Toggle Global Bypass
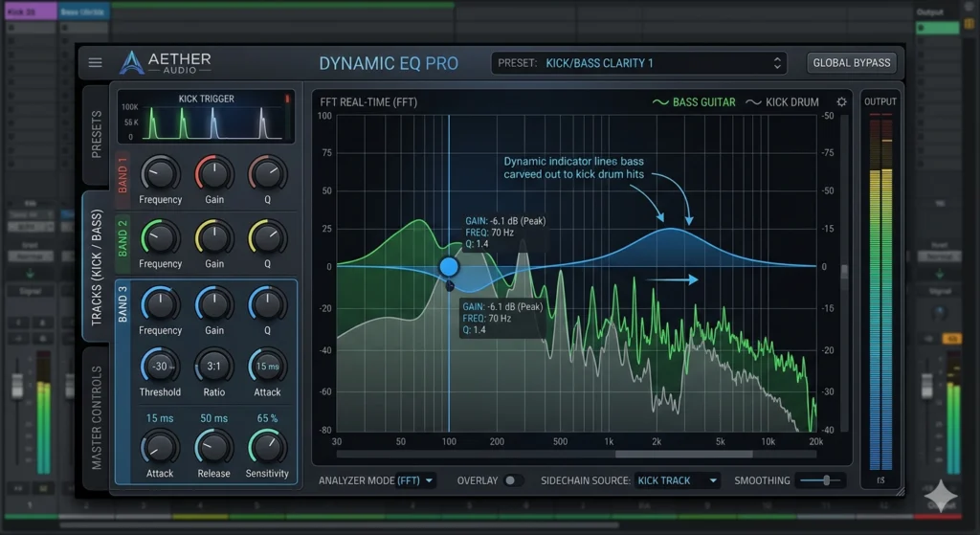Screen dimensions: 980x535 (851, 62)
